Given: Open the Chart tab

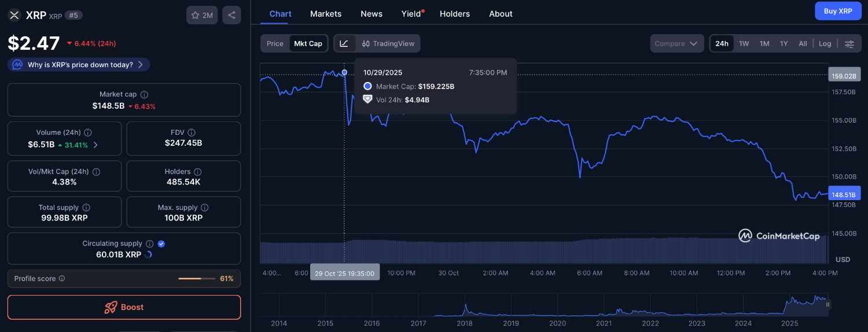Looking at the screenshot, I should (281, 14).
